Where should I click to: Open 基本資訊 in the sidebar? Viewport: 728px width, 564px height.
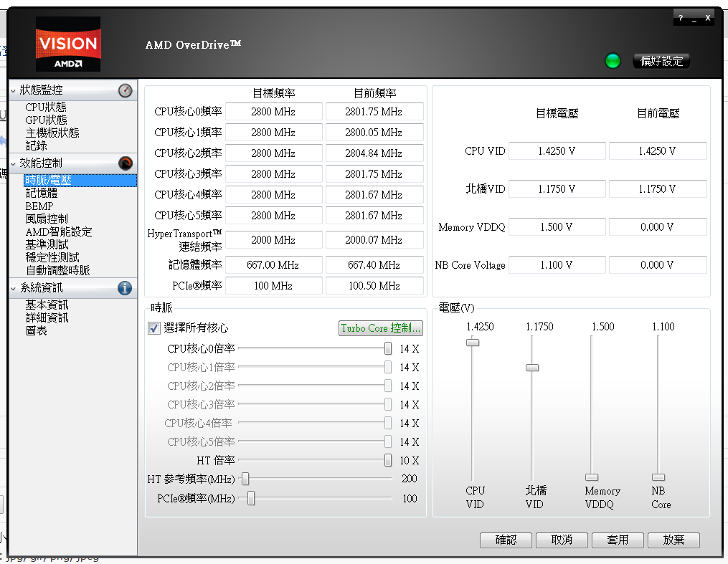(x=47, y=305)
